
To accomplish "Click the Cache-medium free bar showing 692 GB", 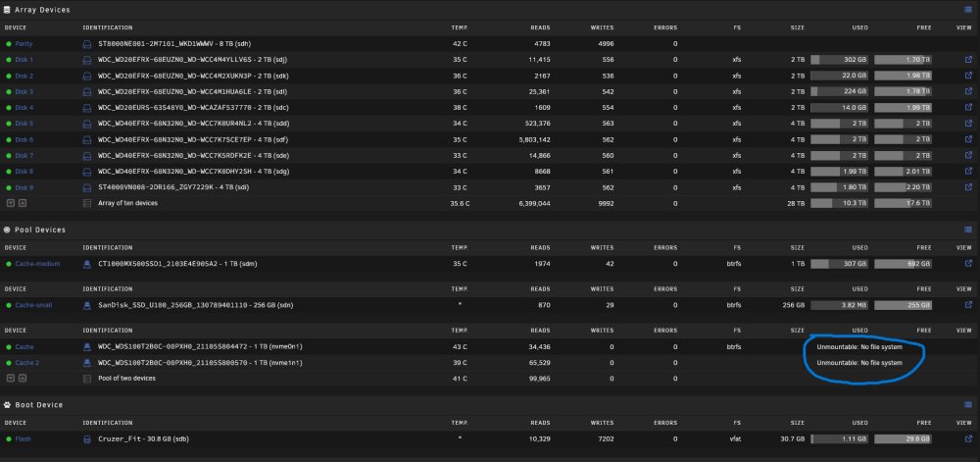I will coord(904,264).
